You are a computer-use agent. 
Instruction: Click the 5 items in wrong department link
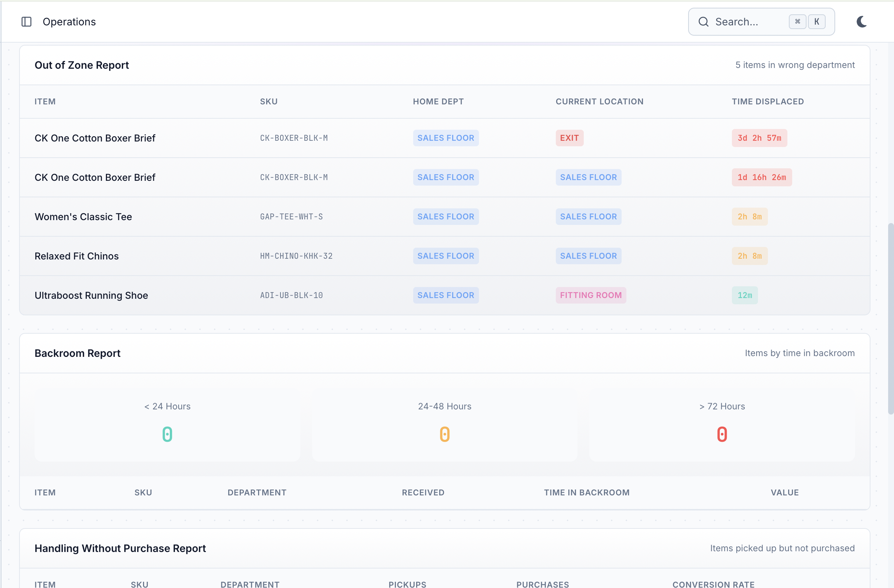pyautogui.click(x=795, y=65)
